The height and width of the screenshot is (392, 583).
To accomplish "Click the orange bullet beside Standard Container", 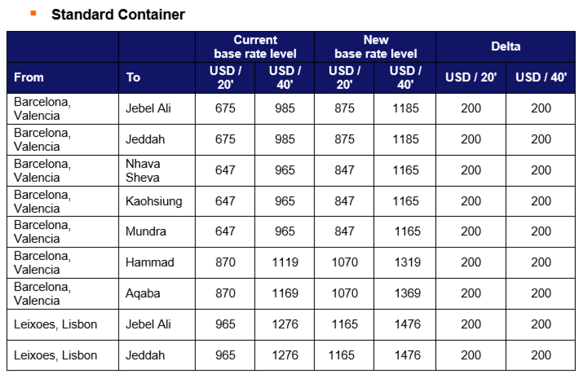I will pyautogui.click(x=33, y=13).
